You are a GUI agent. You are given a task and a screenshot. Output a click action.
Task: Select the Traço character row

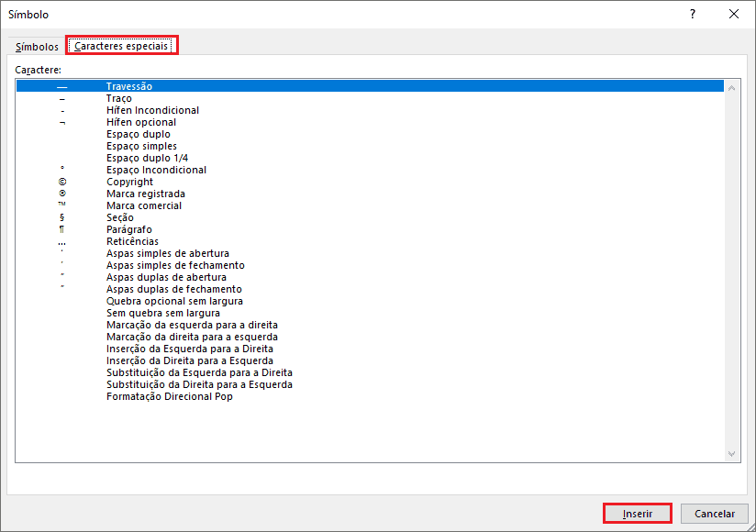pos(370,98)
